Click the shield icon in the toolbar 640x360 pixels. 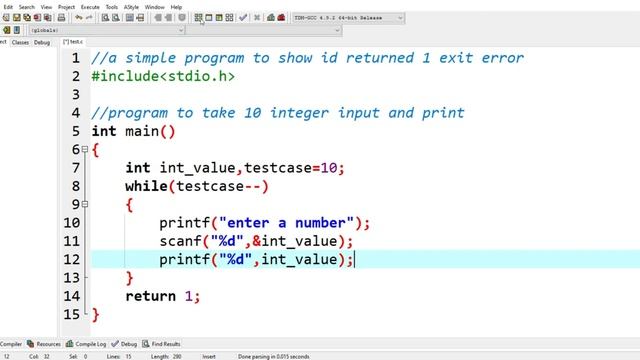182,18
